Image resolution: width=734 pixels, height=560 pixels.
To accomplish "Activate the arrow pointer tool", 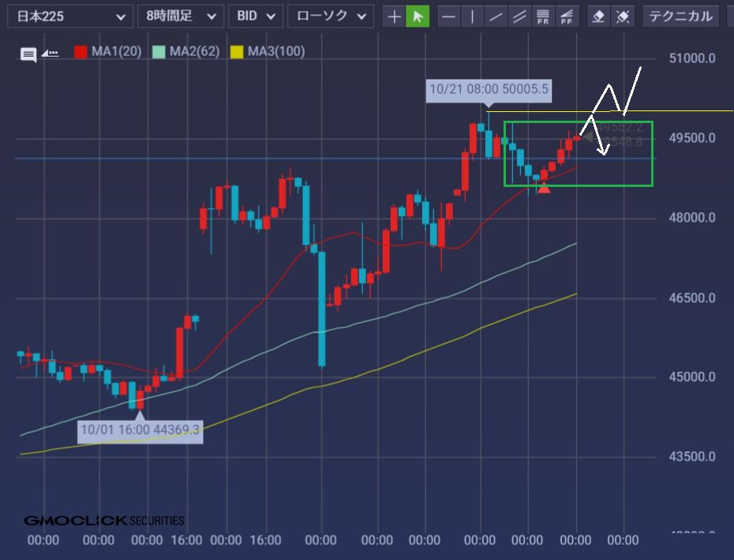I will pyautogui.click(x=418, y=16).
